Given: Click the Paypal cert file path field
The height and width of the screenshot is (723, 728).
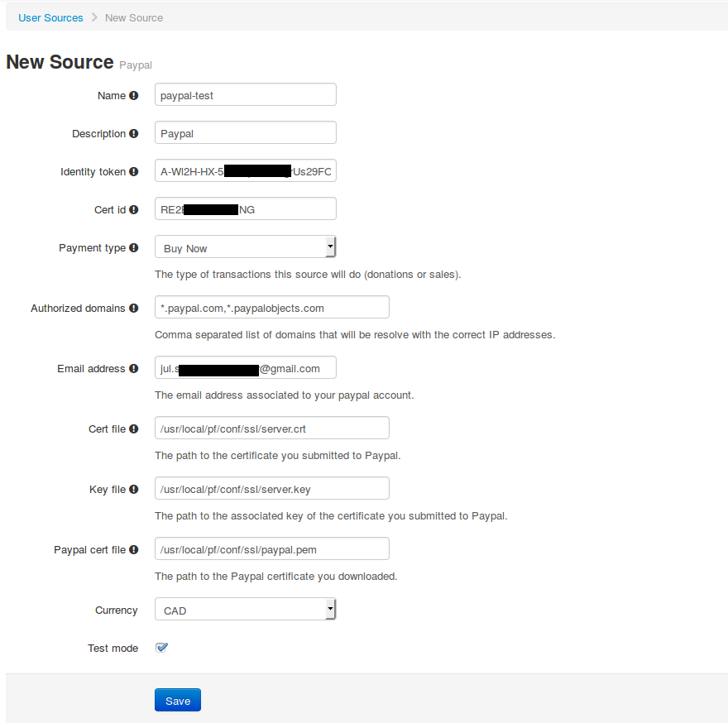Looking at the screenshot, I should click(272, 548).
